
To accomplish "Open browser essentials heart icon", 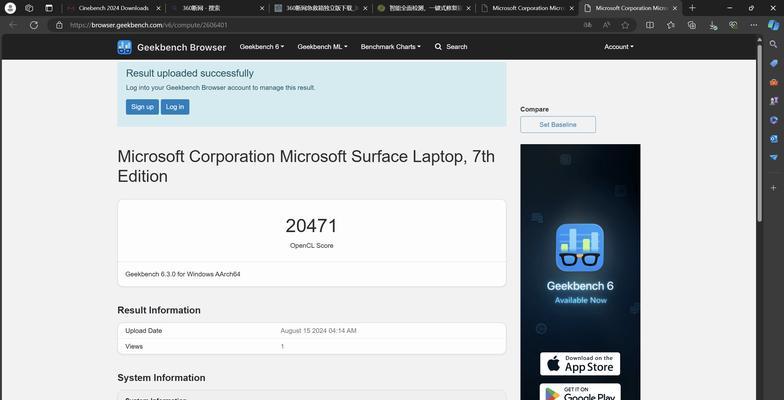I will pos(733,25).
